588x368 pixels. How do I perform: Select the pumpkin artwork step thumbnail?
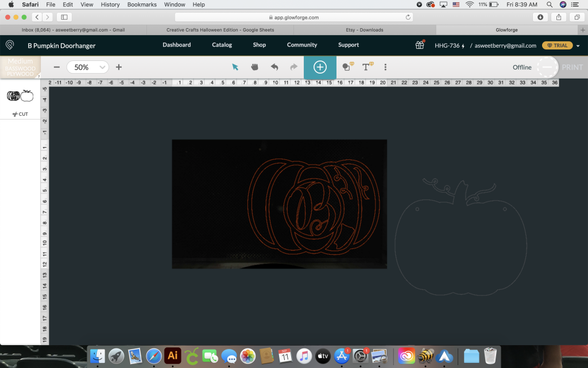(20, 96)
